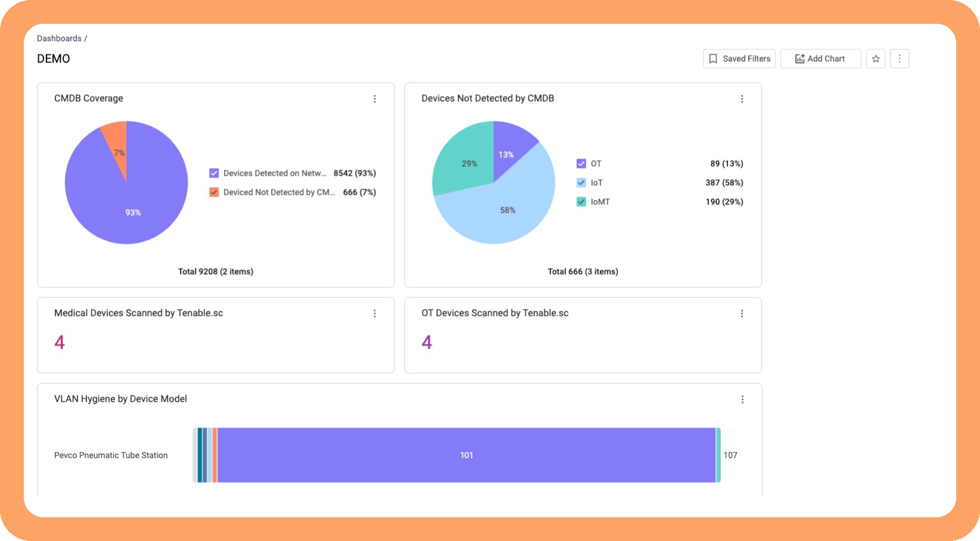This screenshot has height=541, width=980.
Task: Click the purple 101 bar segment for Pevco
Action: [x=466, y=455]
